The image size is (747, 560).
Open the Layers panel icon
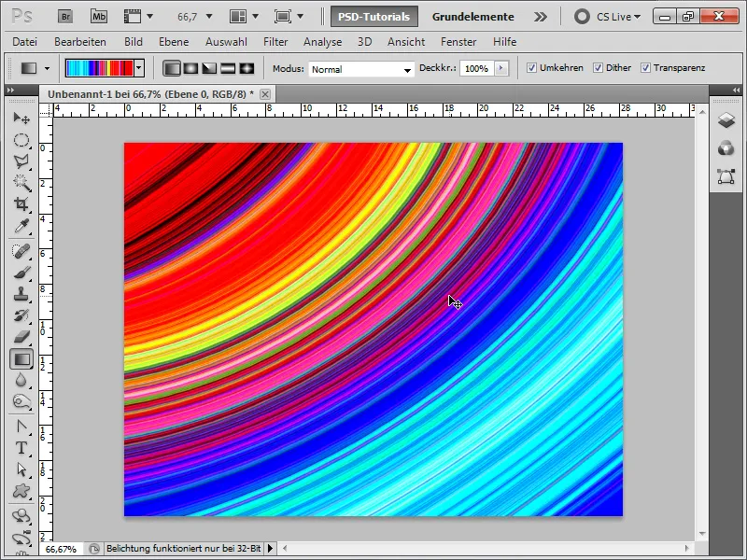tap(726, 119)
